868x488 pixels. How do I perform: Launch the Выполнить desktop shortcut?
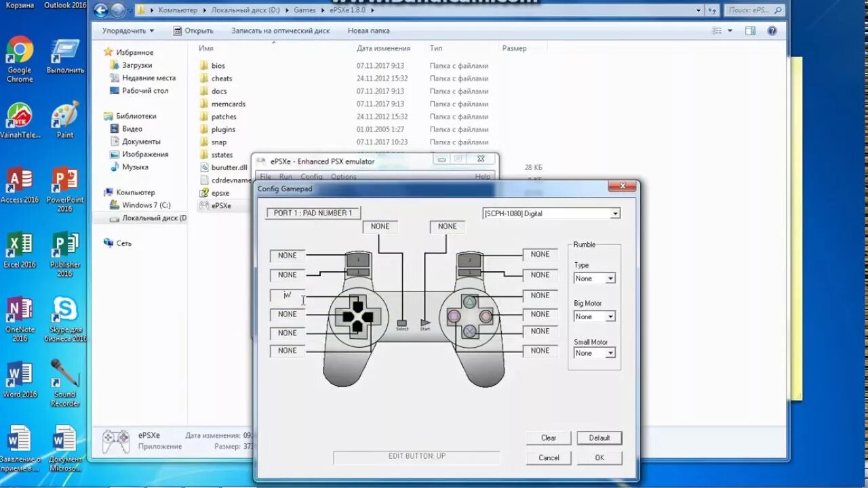[65, 57]
